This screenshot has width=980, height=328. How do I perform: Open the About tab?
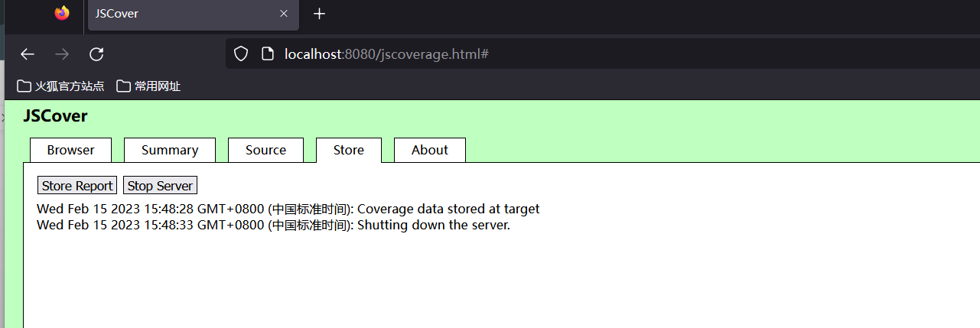pos(429,150)
